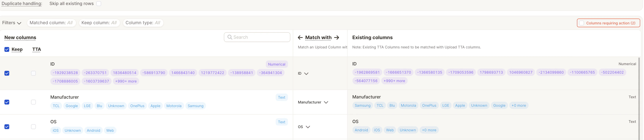Click the Samsung chip in existing Manufacturer

point(363,105)
